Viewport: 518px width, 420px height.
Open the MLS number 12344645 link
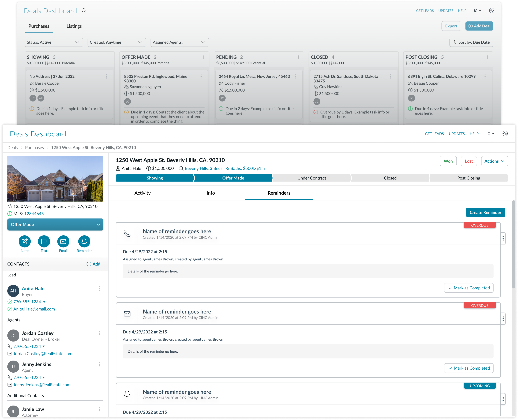click(x=34, y=214)
